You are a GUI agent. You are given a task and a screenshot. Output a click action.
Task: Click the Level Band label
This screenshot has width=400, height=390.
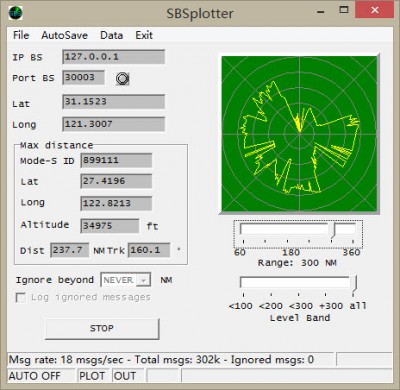(300, 318)
